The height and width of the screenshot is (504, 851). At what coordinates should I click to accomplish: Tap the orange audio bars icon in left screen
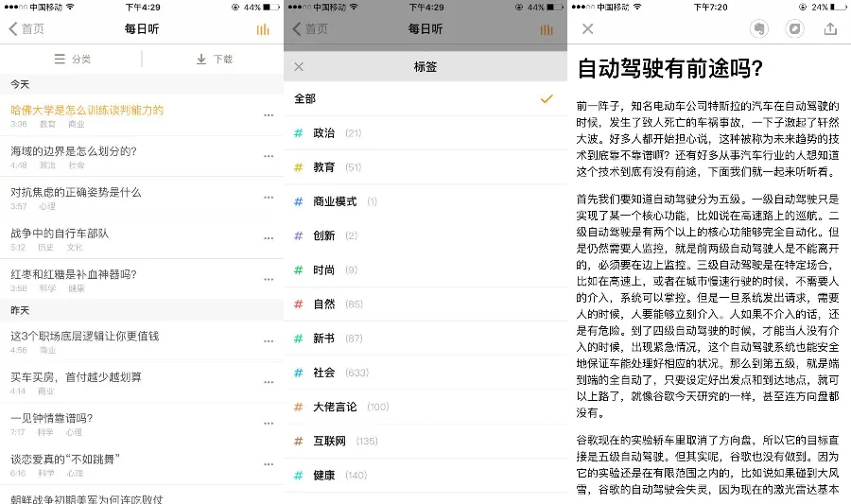click(263, 29)
